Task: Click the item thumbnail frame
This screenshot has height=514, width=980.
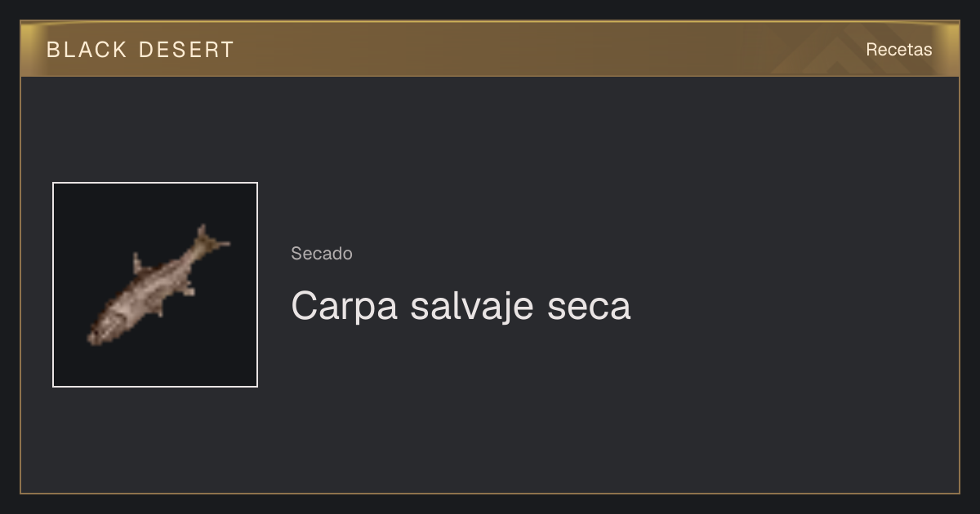Action: [155, 285]
